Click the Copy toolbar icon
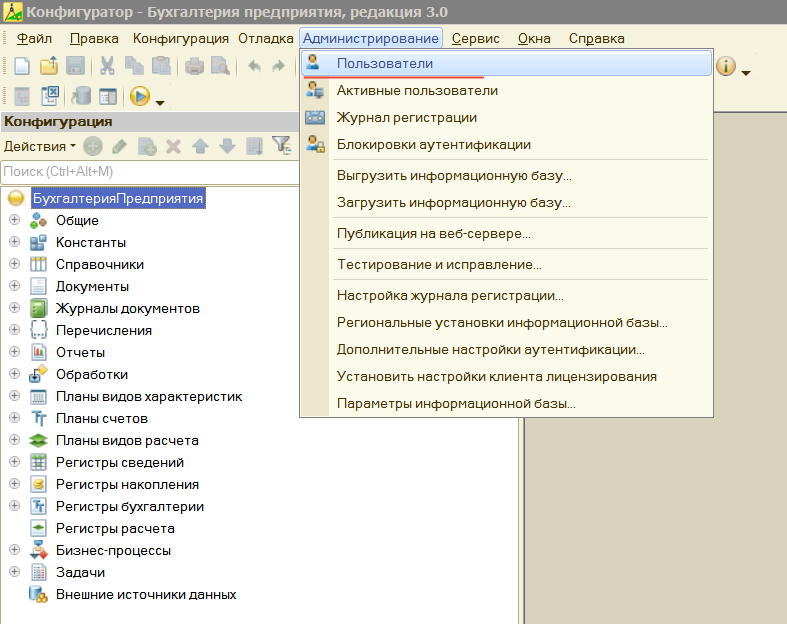 [x=134, y=66]
